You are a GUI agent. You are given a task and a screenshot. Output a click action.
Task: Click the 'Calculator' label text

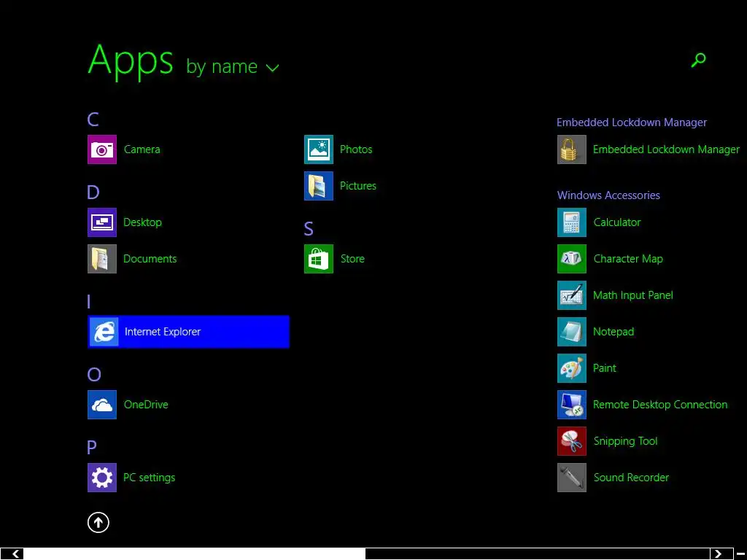click(x=617, y=222)
